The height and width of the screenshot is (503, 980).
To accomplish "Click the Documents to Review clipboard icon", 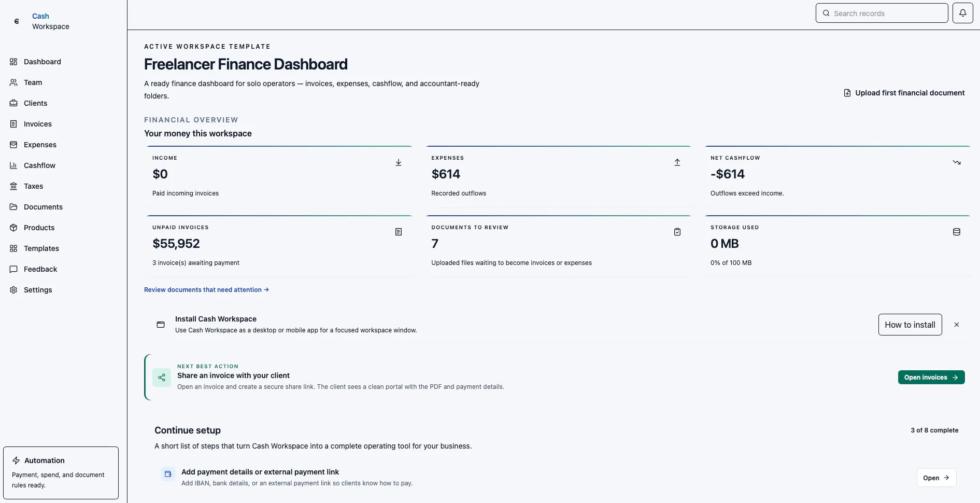I will pyautogui.click(x=677, y=232).
